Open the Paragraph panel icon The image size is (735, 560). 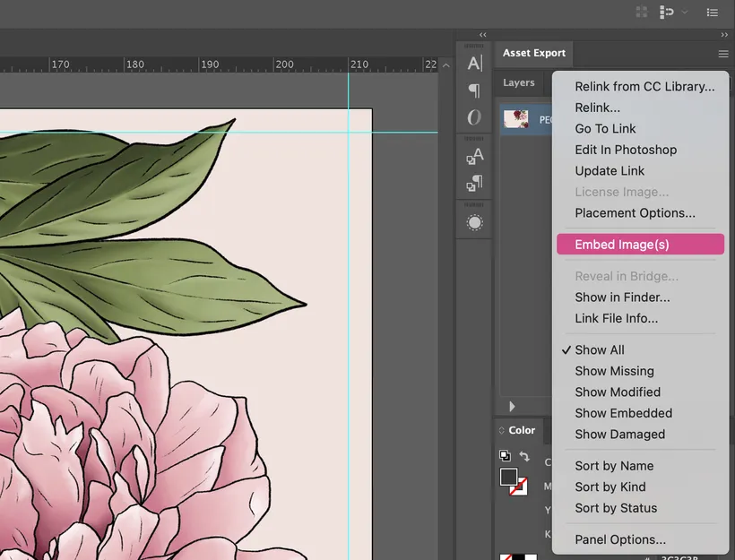coord(474,90)
